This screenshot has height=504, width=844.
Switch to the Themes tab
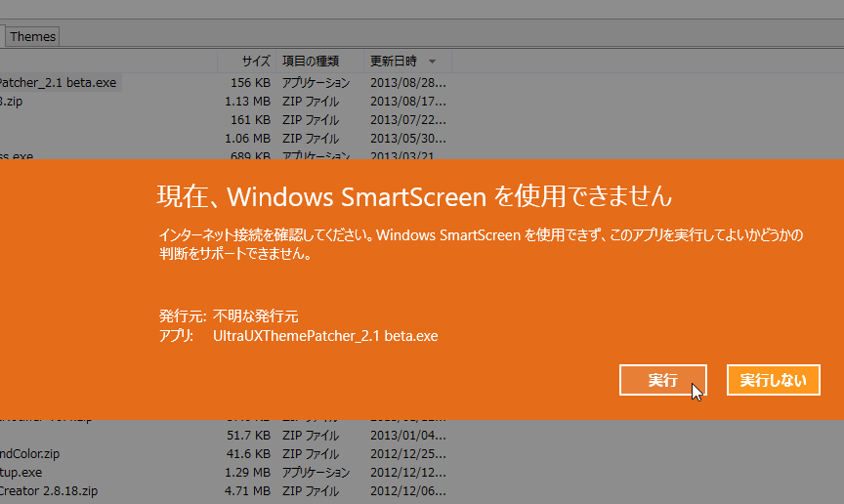pos(32,36)
